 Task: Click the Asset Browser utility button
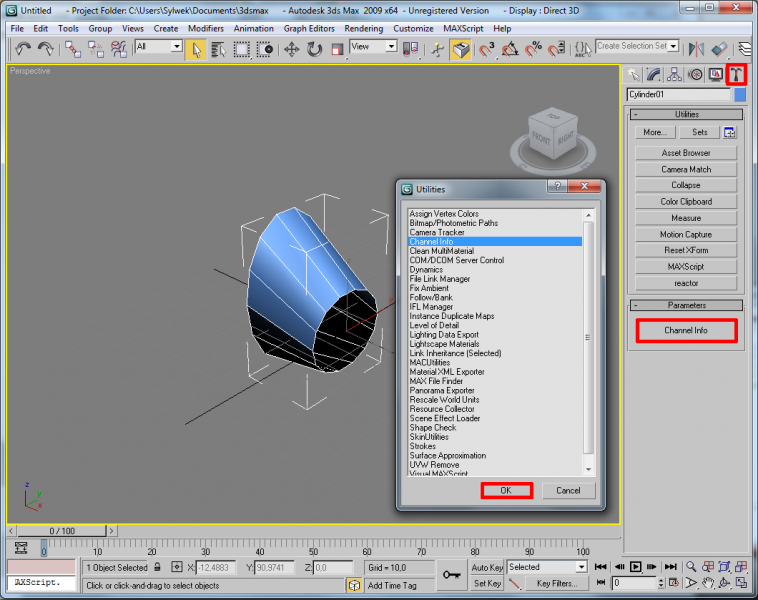[686, 153]
